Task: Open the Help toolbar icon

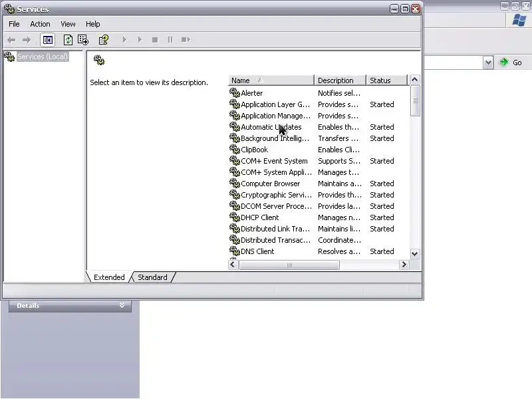Action: pyautogui.click(x=104, y=40)
